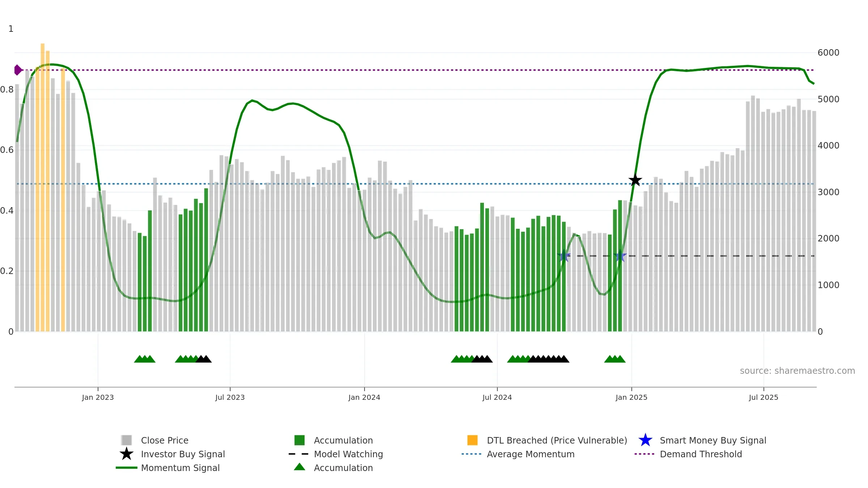Click the Smart Money Buy Signal legend star
868x488 pixels.
point(645,440)
